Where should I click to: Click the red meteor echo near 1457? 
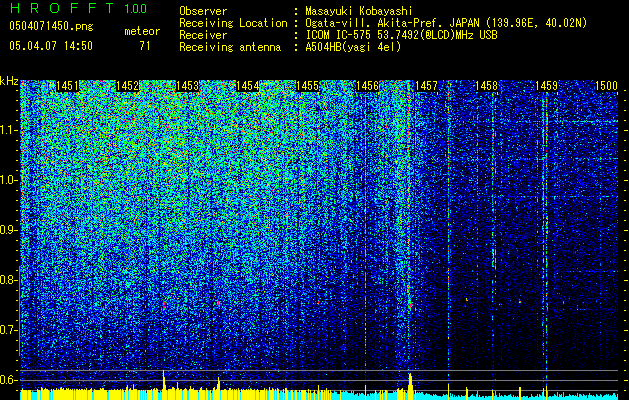[x=410, y=305]
